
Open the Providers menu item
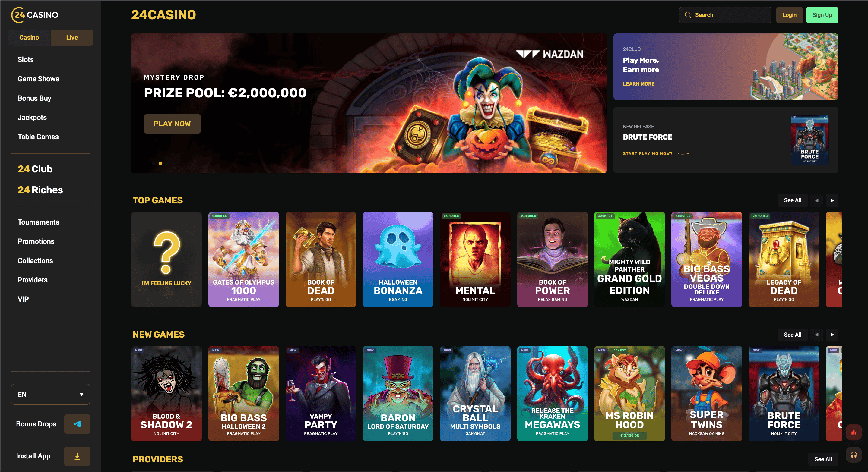[x=33, y=280]
